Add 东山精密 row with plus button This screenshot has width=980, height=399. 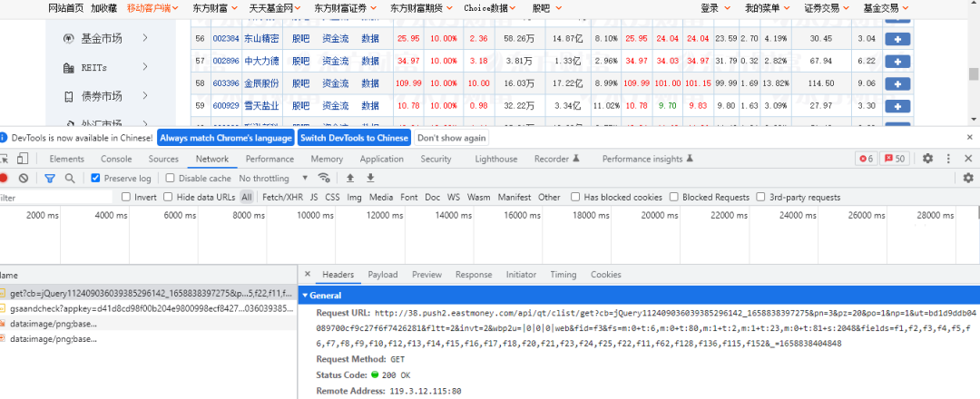897,39
